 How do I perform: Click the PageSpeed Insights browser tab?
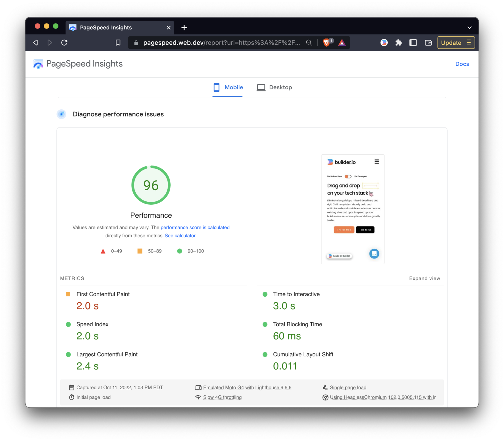click(x=106, y=27)
